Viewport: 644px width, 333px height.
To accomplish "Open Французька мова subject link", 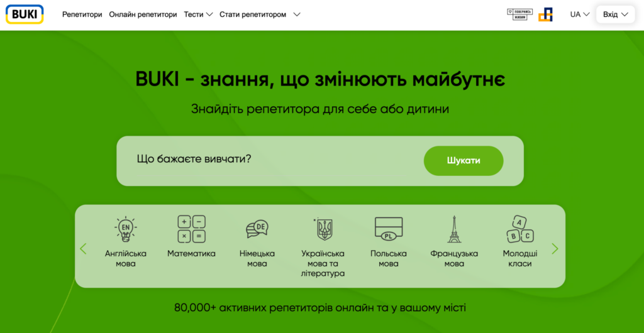I will (x=454, y=259).
